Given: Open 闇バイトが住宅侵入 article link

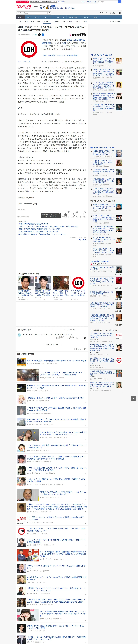Looking at the screenshot, I should tap(56, 361).
